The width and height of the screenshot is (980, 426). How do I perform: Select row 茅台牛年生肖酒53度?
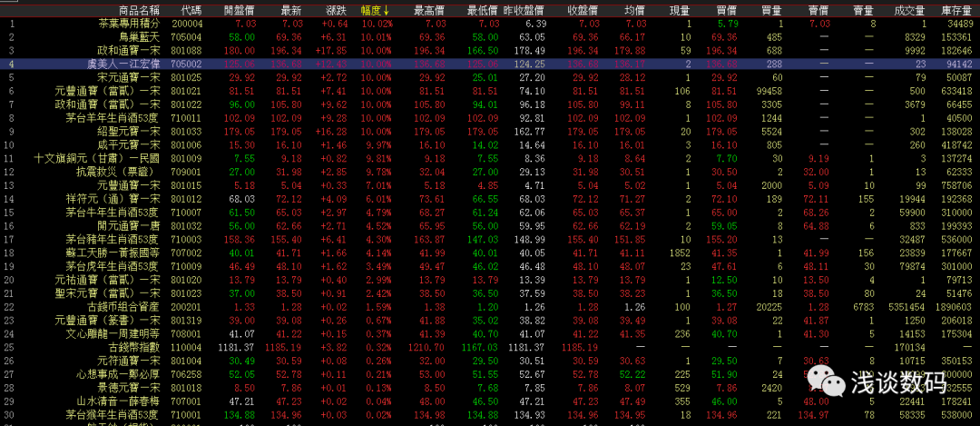[490, 212]
